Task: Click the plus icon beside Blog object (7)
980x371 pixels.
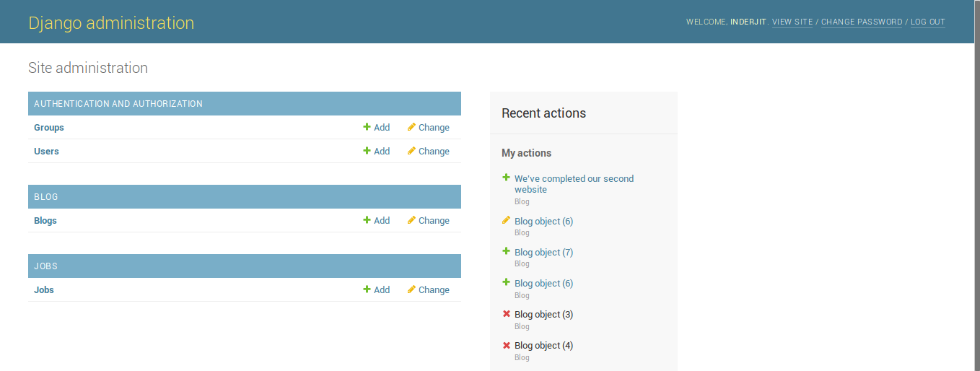Action: pyautogui.click(x=506, y=251)
